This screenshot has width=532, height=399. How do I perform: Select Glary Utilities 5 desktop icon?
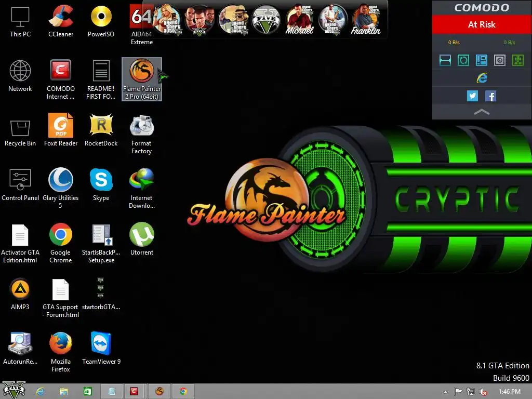coord(61,188)
